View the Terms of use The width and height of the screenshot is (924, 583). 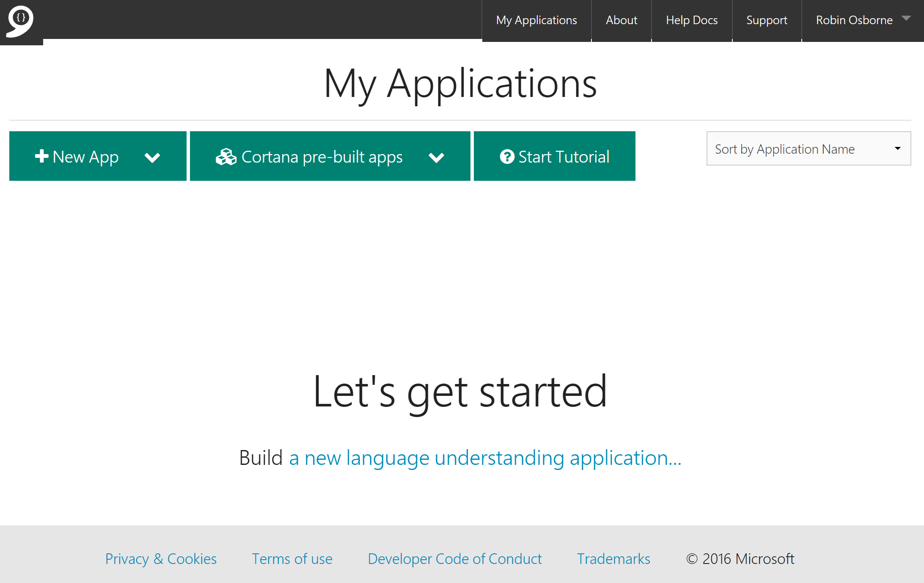292,559
